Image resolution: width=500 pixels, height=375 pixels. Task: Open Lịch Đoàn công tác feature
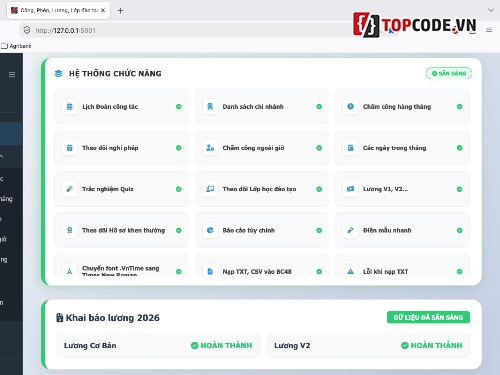[121, 107]
